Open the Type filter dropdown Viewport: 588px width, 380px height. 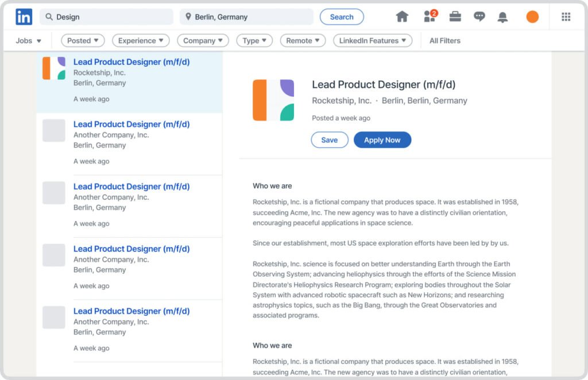click(x=254, y=41)
